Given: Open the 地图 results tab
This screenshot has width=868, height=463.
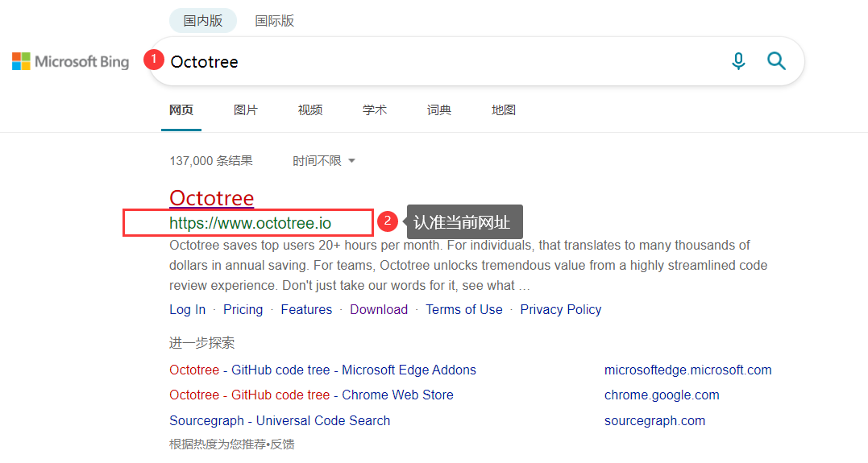Looking at the screenshot, I should [504, 110].
